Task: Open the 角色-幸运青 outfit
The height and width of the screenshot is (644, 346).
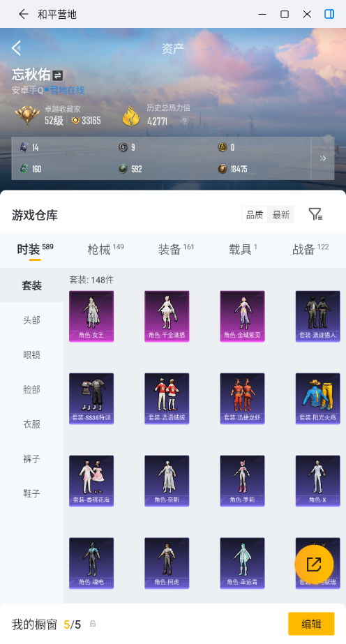Action: click(242, 564)
